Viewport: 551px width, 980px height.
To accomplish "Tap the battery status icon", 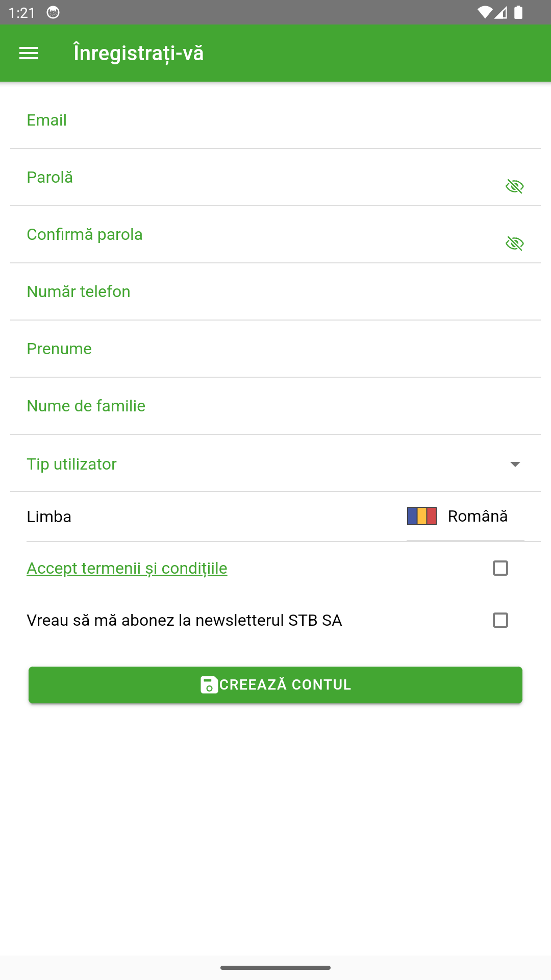I will 518,12.
